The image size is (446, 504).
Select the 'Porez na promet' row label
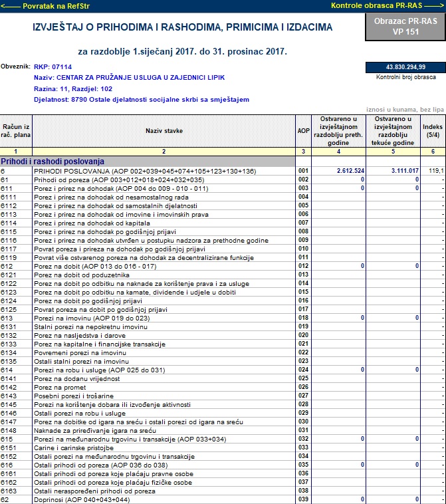pos(60,388)
